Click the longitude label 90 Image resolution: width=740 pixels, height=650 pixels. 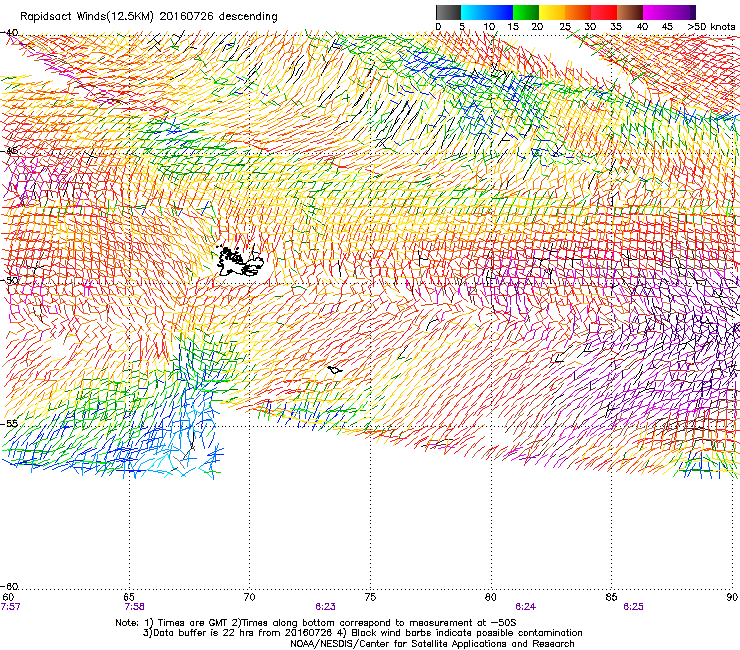coord(732,597)
